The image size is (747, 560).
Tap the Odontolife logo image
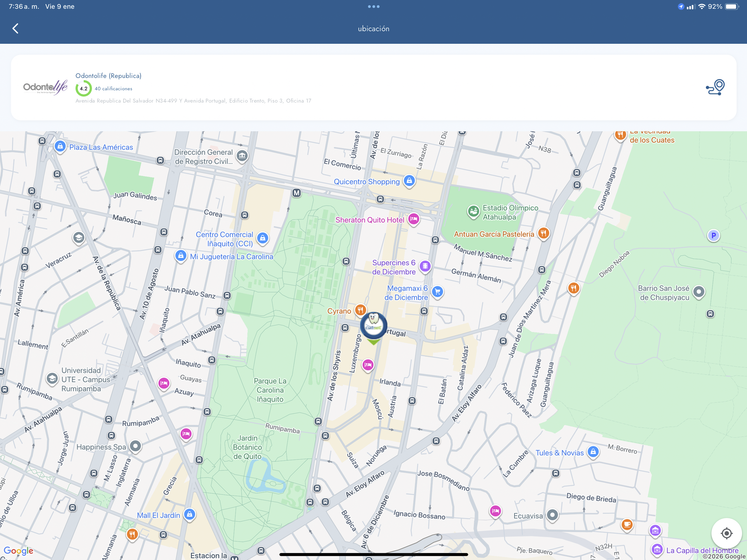[x=45, y=87]
